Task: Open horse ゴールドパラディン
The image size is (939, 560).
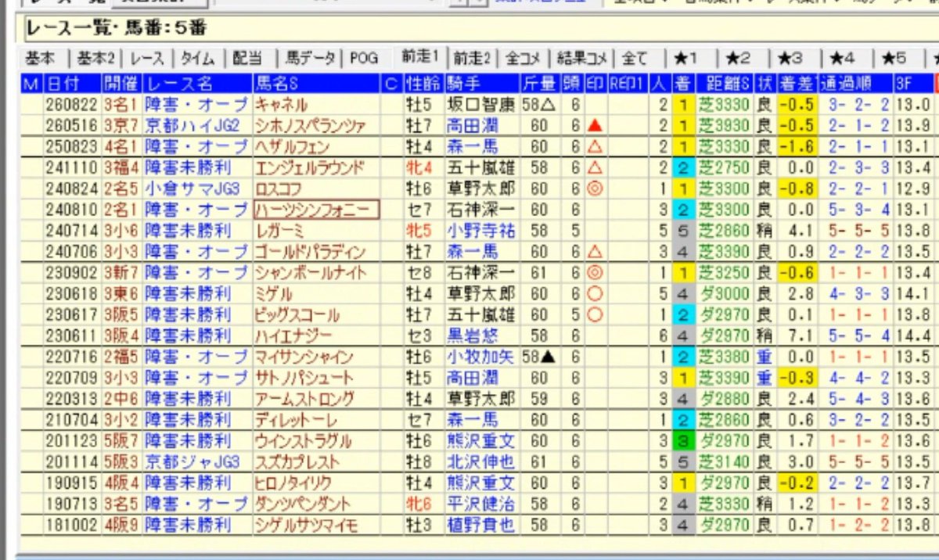Action: coord(310,252)
